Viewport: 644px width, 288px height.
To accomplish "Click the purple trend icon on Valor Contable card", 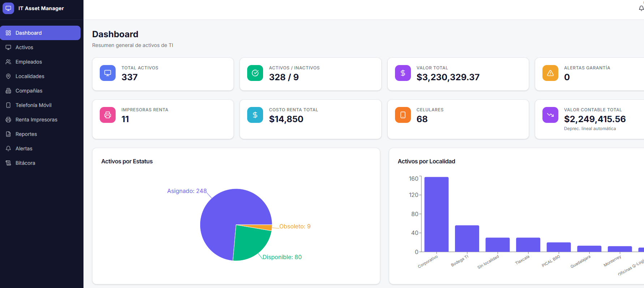I will click(x=550, y=115).
